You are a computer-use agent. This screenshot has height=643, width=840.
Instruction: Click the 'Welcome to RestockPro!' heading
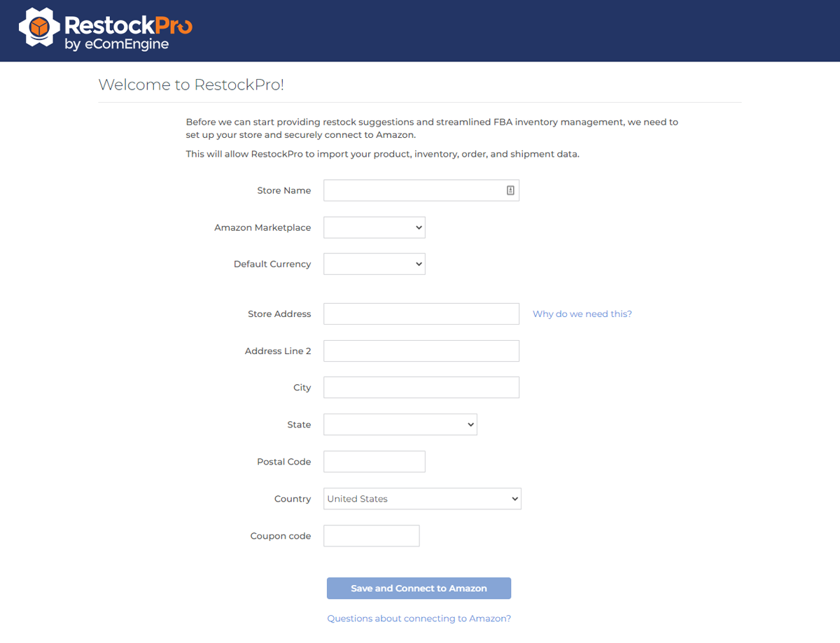[x=191, y=85]
